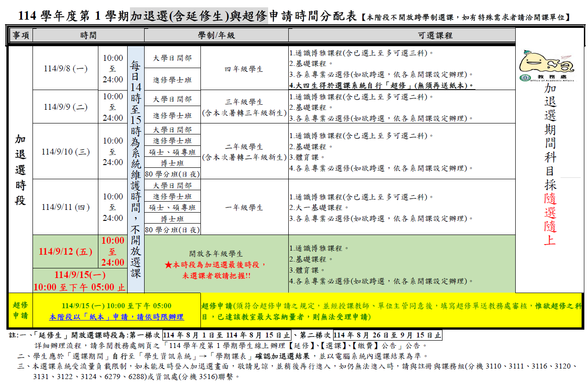
Task: Click the boxed dates 114 年 8 月 26 日至 9 月 15 日止
Action: pyautogui.click(x=388, y=335)
